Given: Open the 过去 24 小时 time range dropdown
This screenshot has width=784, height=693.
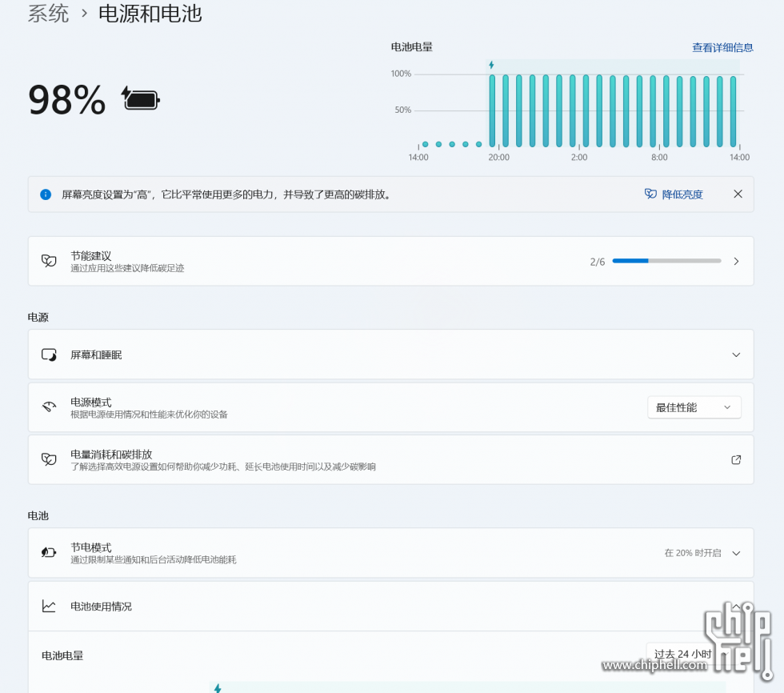Looking at the screenshot, I should pyautogui.click(x=682, y=654).
